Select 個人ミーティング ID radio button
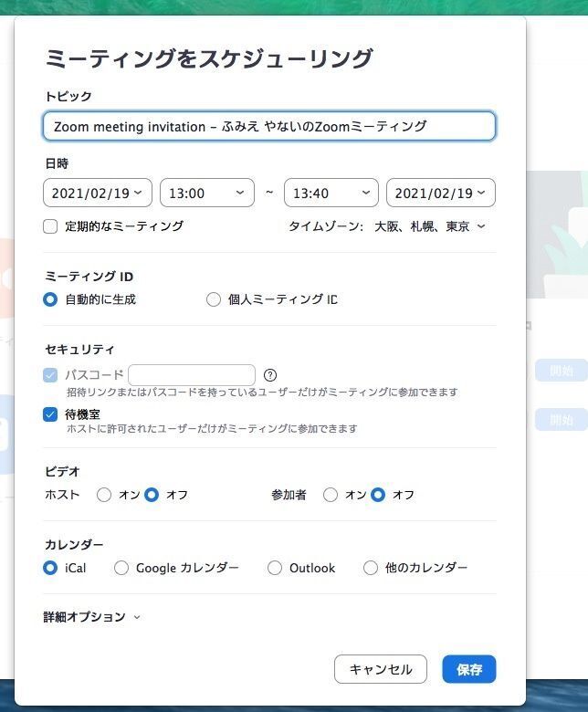 click(214, 299)
